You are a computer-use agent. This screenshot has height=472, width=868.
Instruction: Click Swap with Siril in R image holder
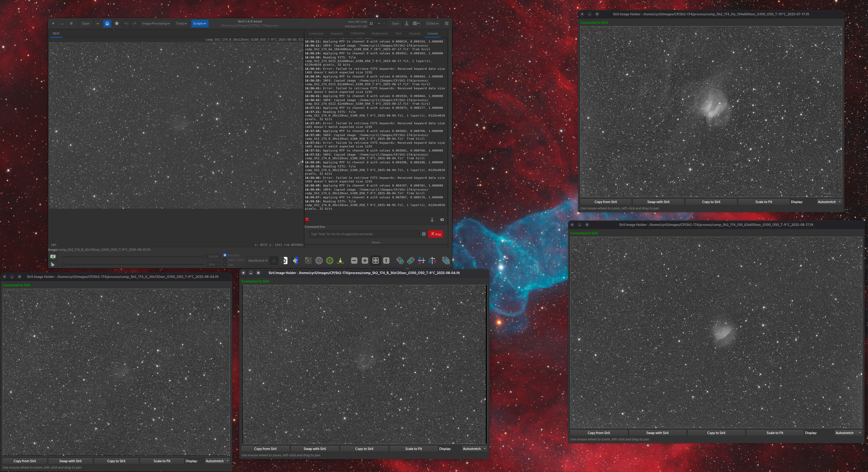(x=314, y=449)
